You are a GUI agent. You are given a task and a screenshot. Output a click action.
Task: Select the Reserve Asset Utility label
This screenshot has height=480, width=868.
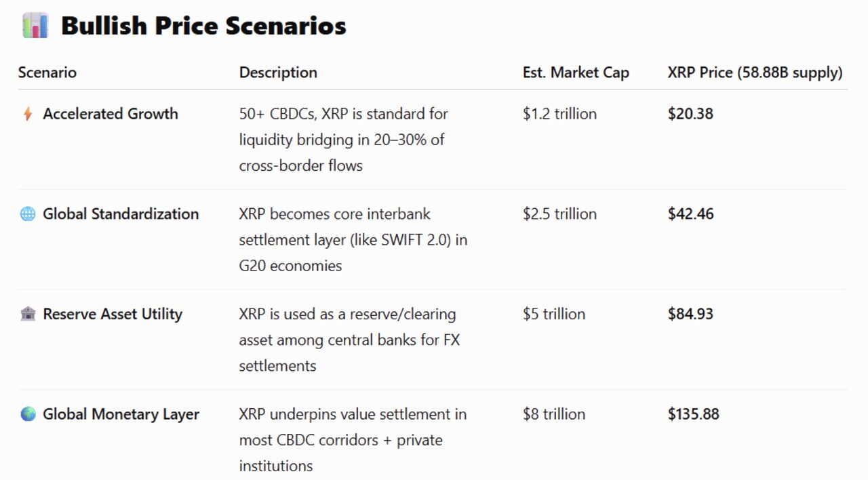click(113, 314)
